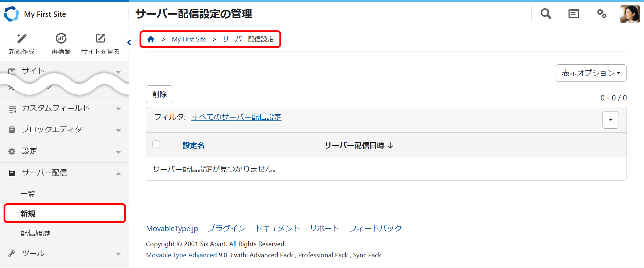Open system settings gears icon
This screenshot has width=644, height=268.
601,14
